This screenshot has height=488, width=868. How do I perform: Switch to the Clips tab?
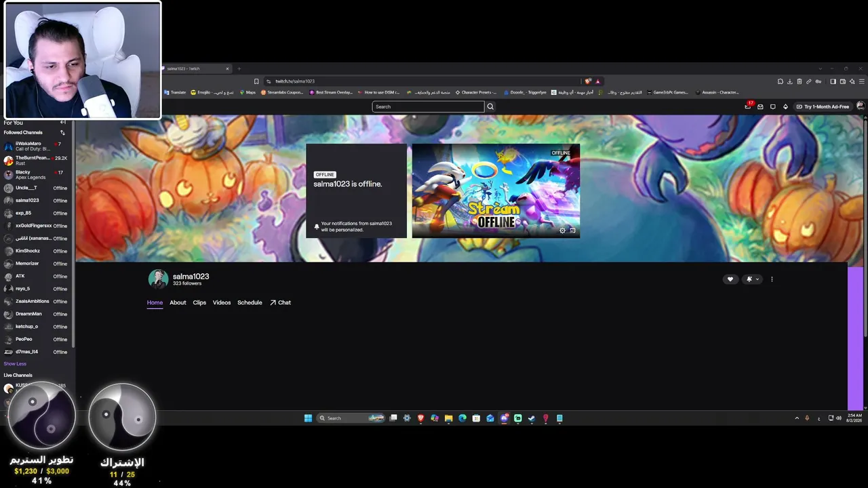(199, 303)
